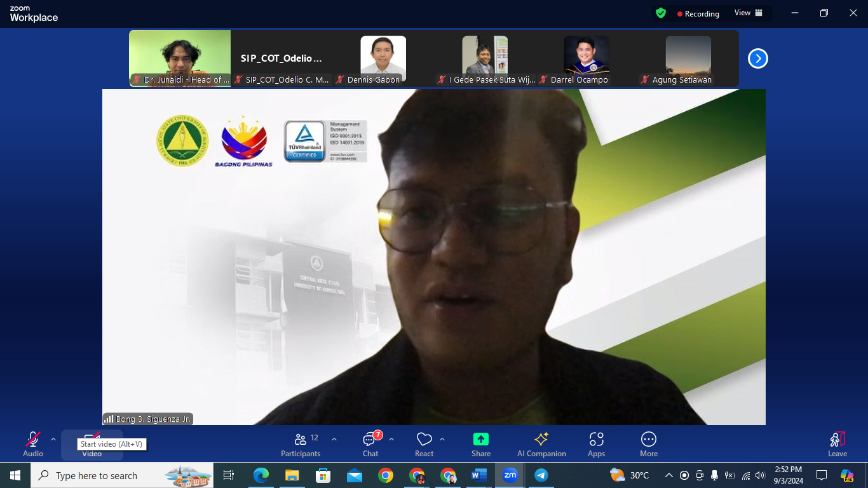Open Telegram from the taskbar

[541, 475]
